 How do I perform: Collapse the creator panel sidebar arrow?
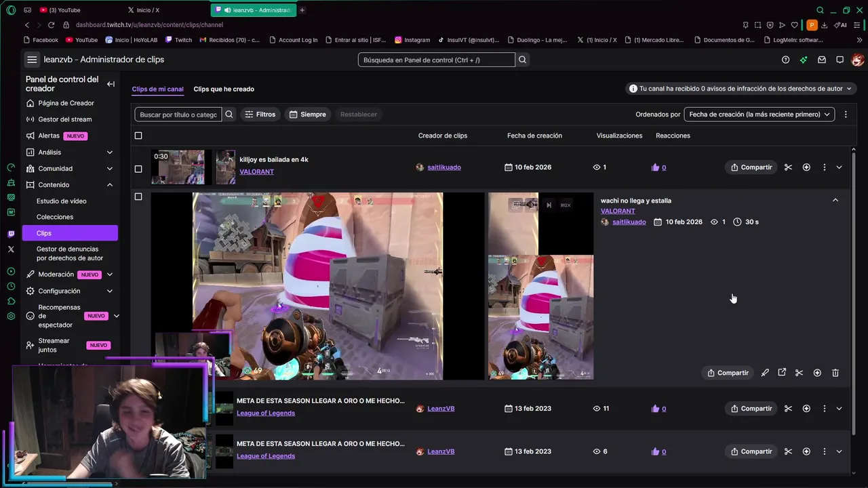click(x=111, y=84)
